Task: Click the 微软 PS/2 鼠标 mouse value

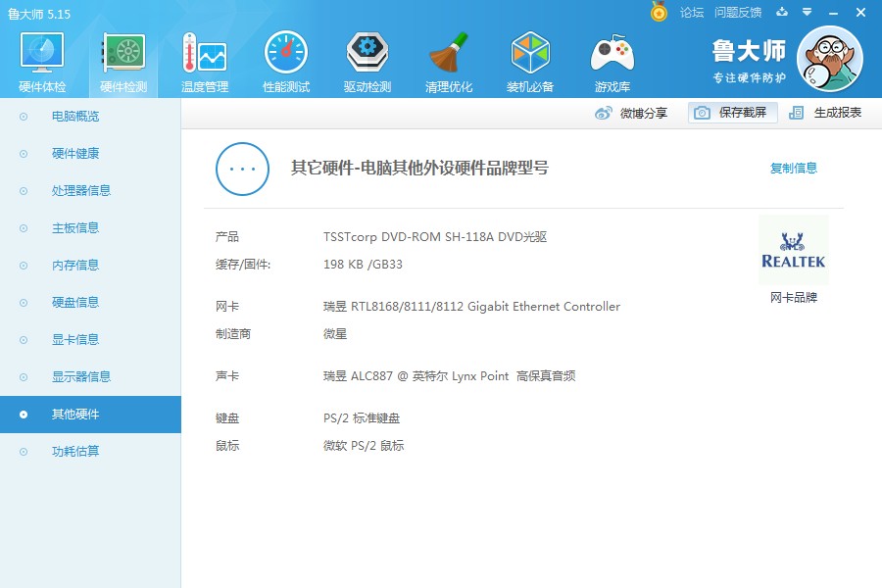Action: coord(364,446)
